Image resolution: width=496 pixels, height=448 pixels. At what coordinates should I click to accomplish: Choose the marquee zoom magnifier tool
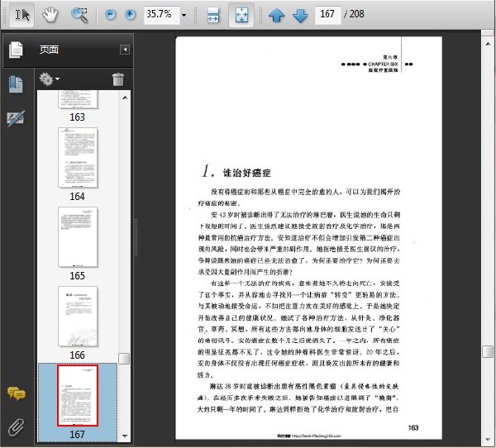[x=79, y=14]
